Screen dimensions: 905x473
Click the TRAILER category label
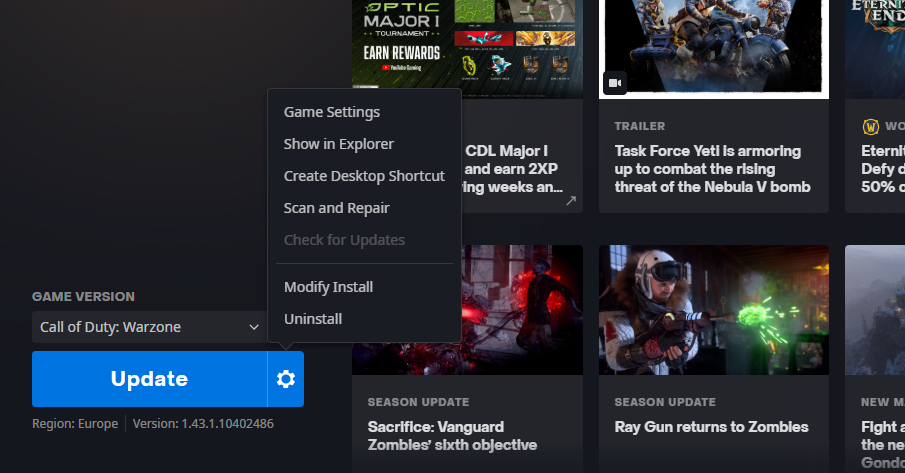click(x=640, y=126)
